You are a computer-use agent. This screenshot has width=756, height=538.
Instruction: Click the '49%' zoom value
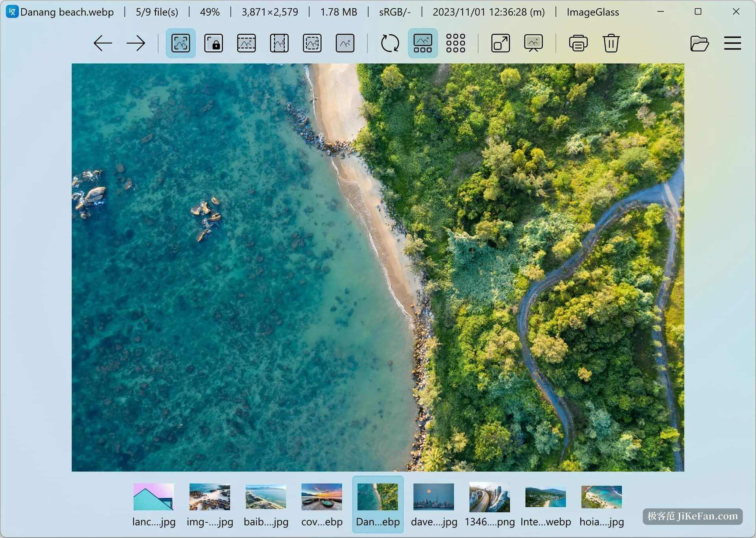(209, 12)
